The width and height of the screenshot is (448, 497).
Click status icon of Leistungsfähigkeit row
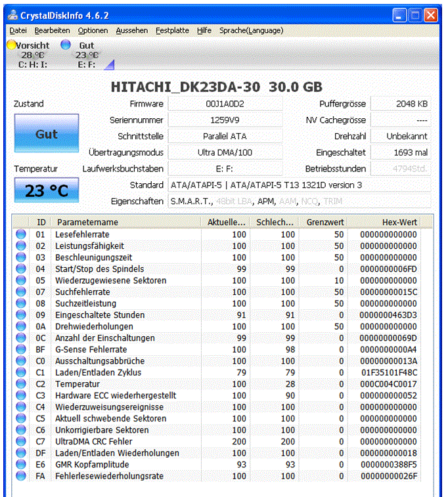tap(21, 246)
